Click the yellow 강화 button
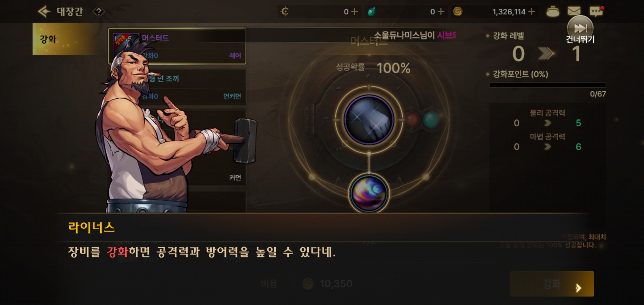 [552, 284]
